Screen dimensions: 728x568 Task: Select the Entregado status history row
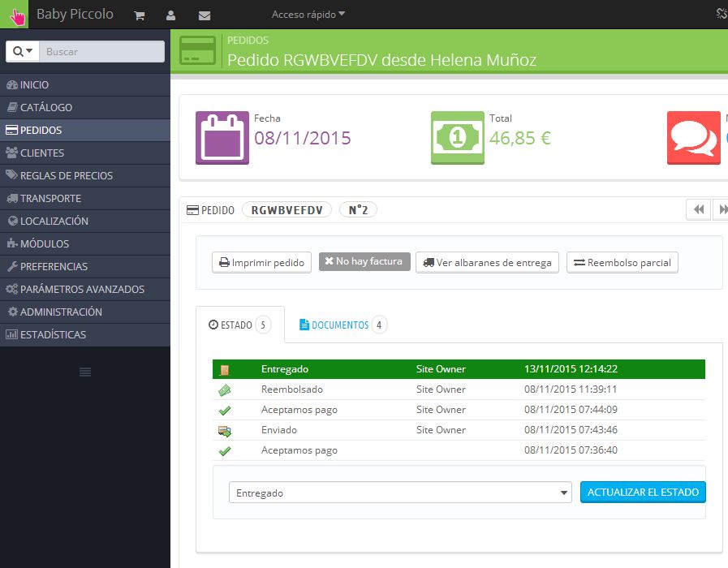pyautogui.click(x=459, y=369)
